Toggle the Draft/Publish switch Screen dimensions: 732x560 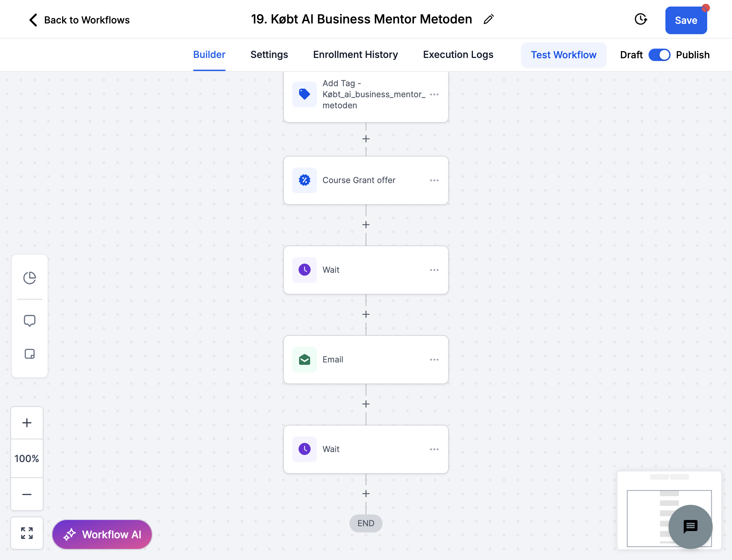(x=659, y=55)
